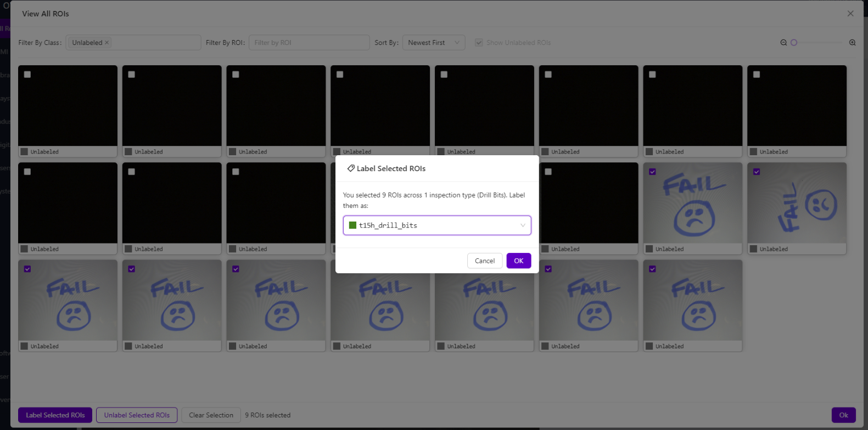Open the Sort By Newest First dropdown
The height and width of the screenshot is (430, 868).
(433, 43)
